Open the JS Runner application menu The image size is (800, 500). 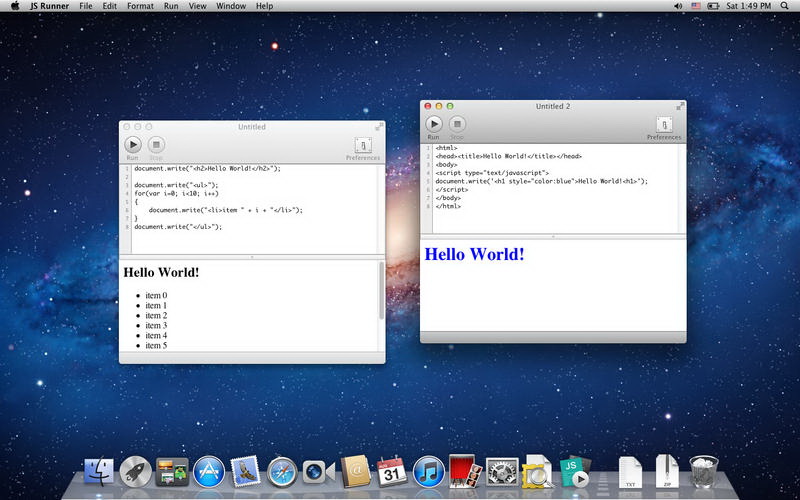coord(49,6)
